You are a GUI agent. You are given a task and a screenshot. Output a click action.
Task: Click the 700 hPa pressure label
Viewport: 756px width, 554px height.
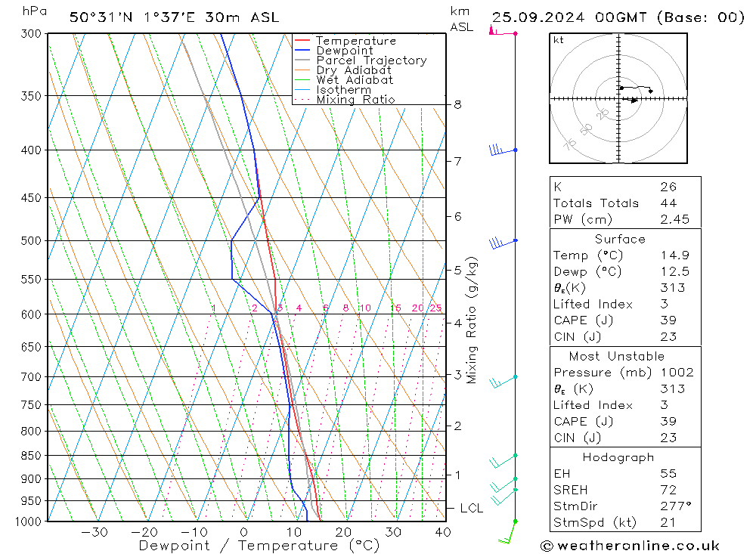coord(31,377)
